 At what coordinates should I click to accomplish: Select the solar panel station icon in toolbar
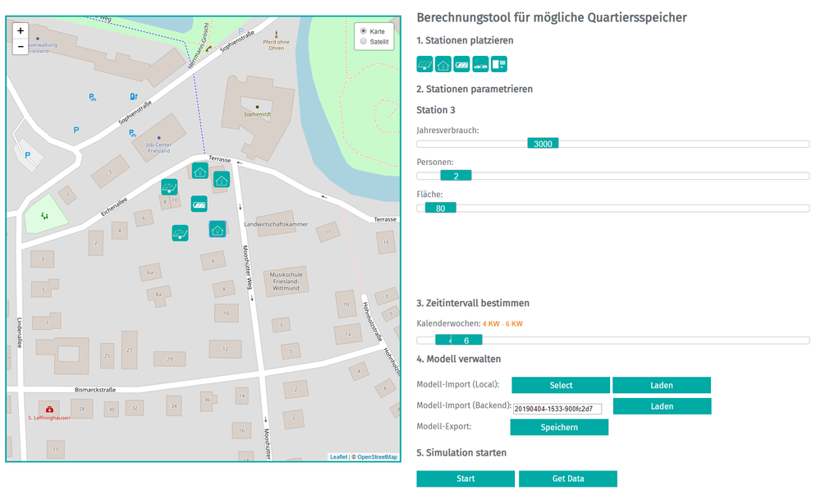click(x=424, y=64)
